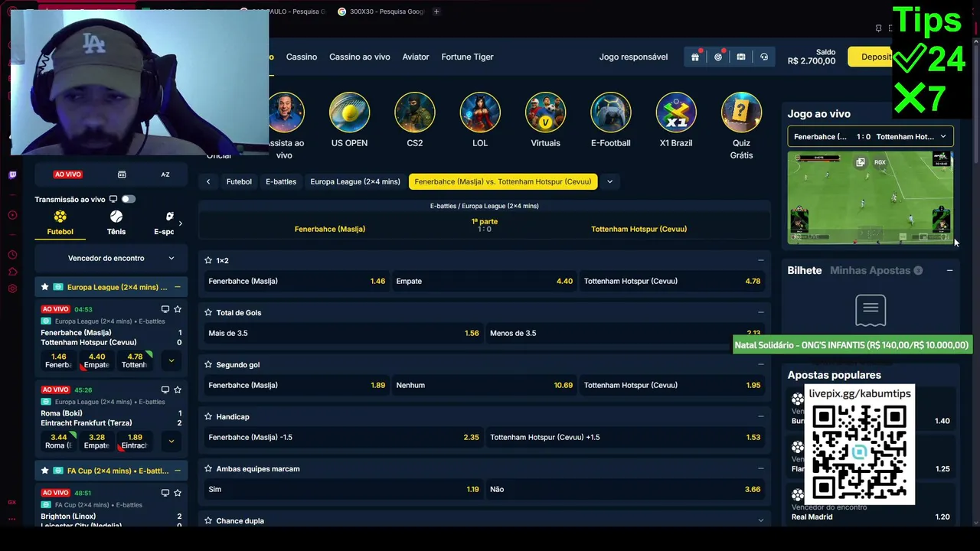
Task: Open the Aviator menu item
Action: pos(416,57)
